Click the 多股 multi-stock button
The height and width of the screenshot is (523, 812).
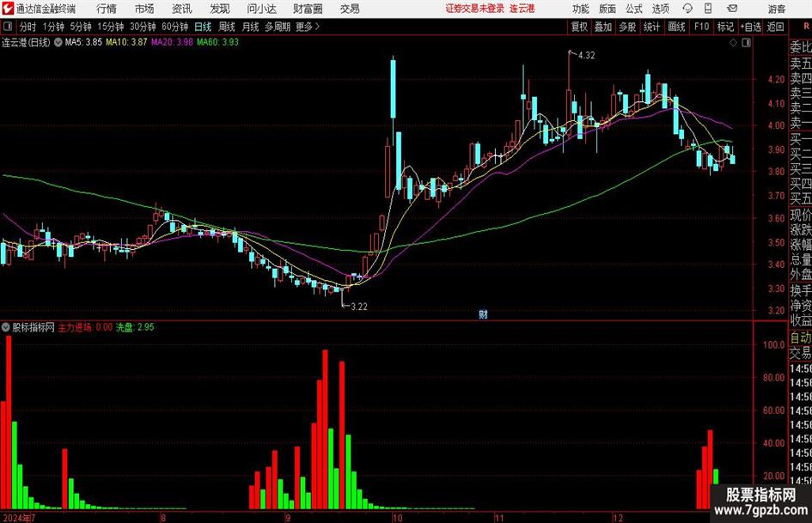pyautogui.click(x=627, y=27)
